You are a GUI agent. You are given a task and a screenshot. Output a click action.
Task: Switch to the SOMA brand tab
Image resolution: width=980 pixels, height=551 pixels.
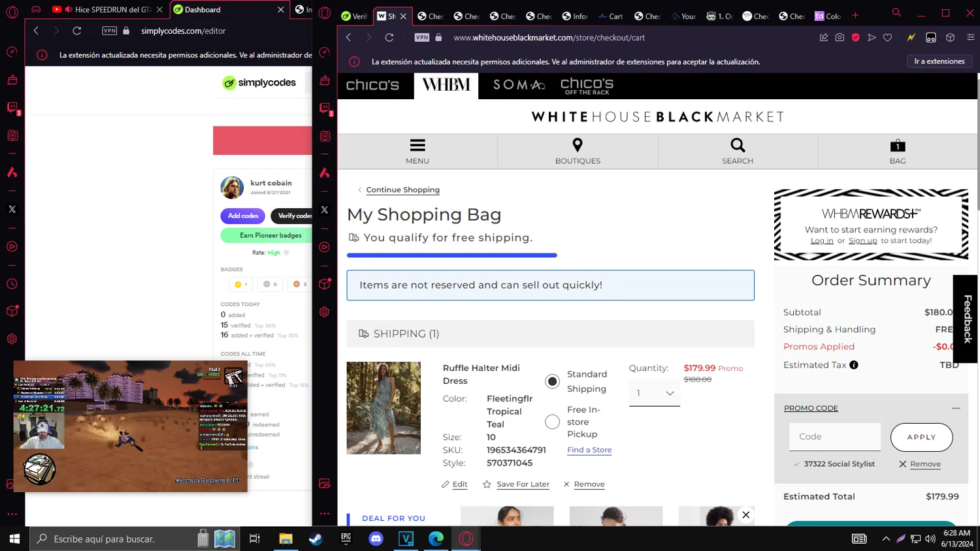[519, 85]
